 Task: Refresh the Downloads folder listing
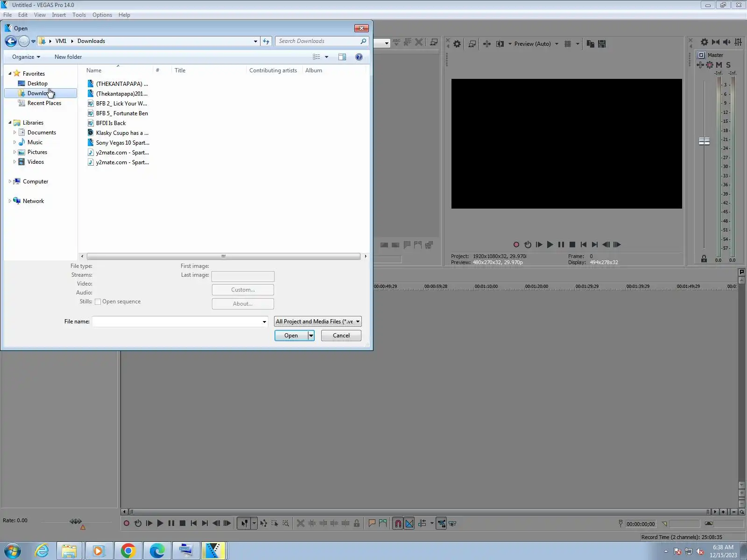coord(266,41)
